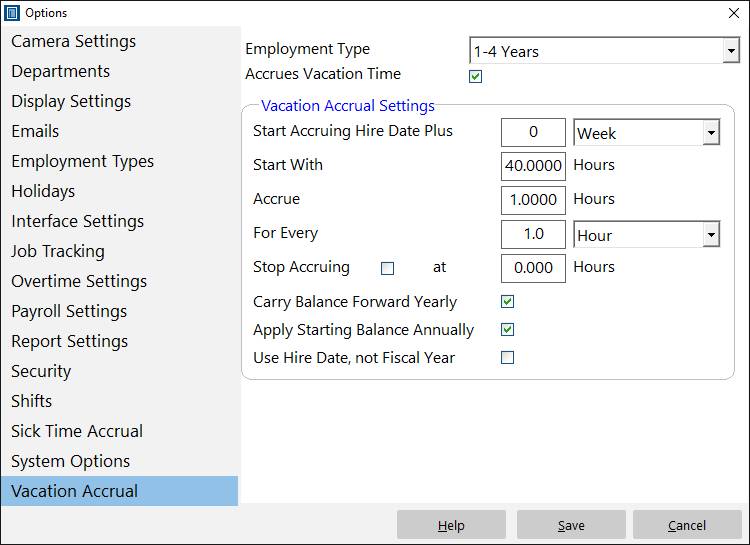This screenshot has width=750, height=545.
Task: Click the Options window title icon
Action: click(x=13, y=13)
